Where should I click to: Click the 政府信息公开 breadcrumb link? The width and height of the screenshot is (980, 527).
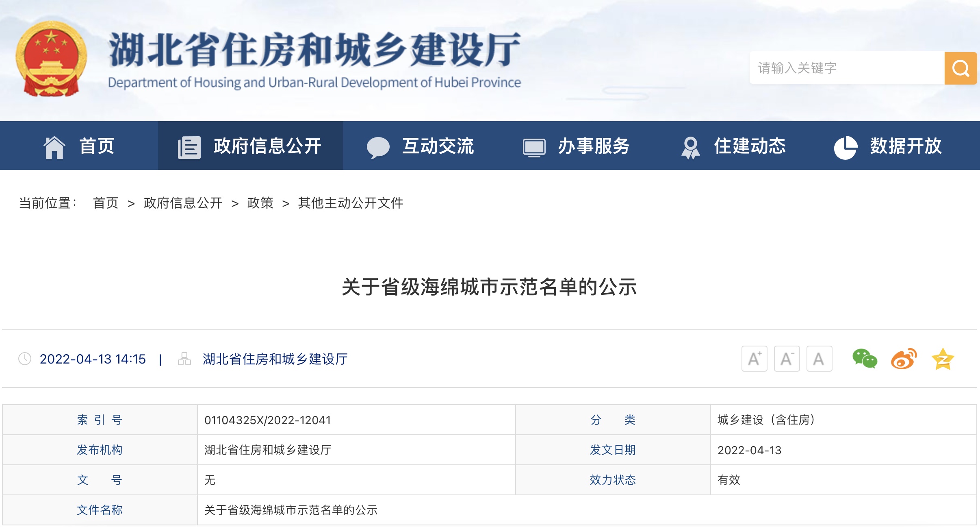pos(183,203)
